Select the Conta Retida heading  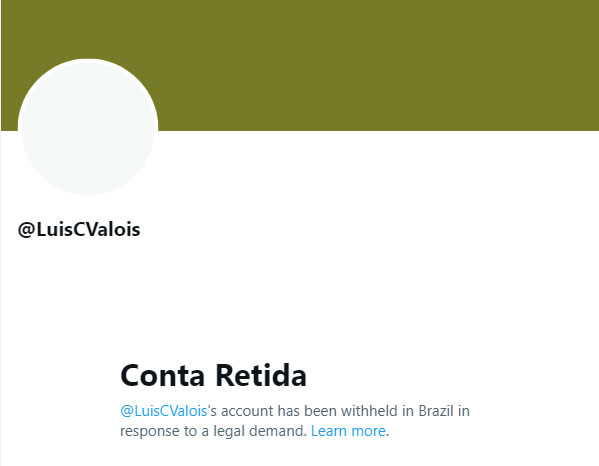[x=213, y=375]
